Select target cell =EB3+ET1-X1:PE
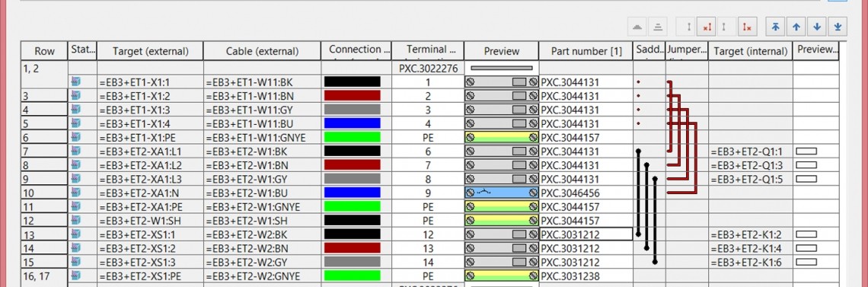The width and height of the screenshot is (868, 287). 150,137
